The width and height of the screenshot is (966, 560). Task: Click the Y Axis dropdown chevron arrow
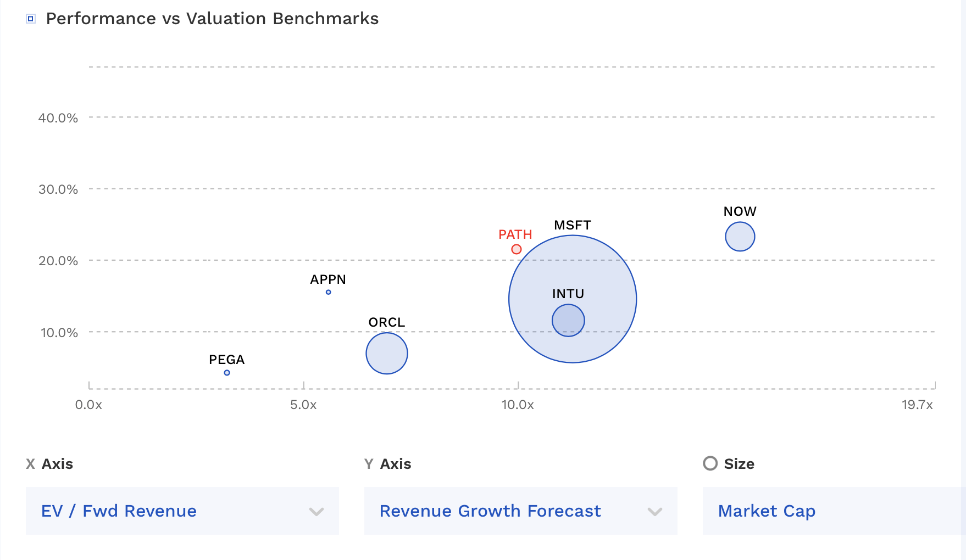point(654,512)
